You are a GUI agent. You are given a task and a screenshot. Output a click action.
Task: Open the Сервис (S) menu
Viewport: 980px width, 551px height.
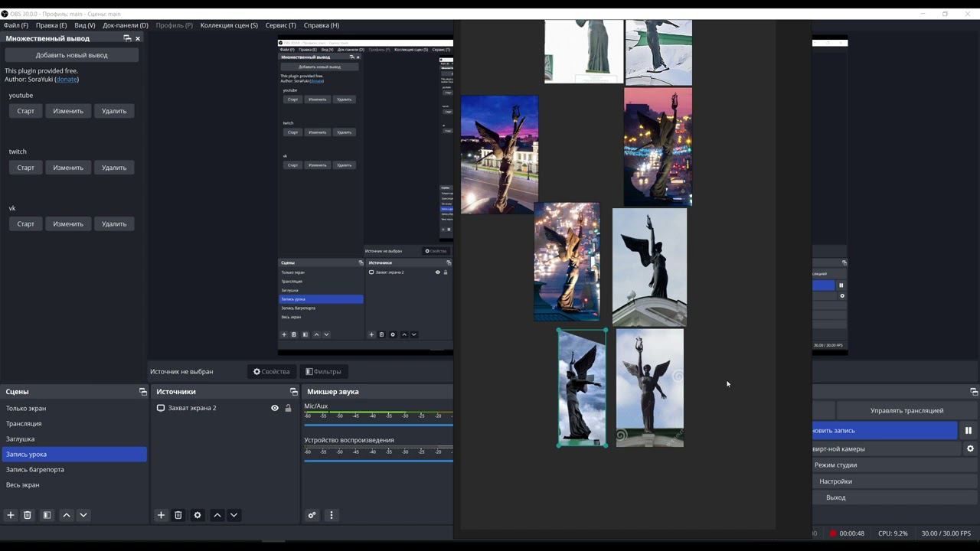click(x=280, y=25)
